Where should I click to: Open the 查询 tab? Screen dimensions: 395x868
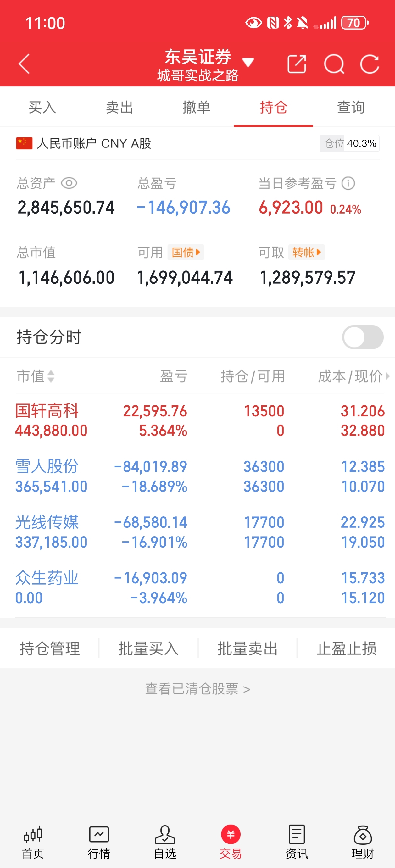(351, 107)
